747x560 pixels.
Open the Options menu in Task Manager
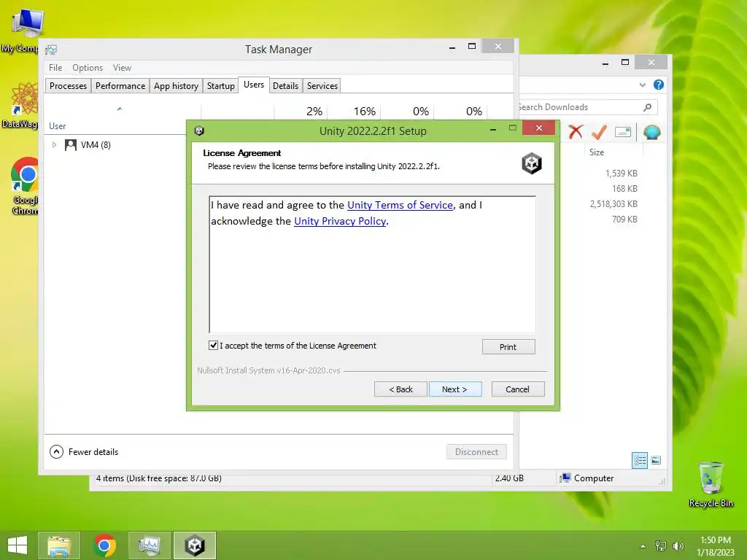[88, 68]
